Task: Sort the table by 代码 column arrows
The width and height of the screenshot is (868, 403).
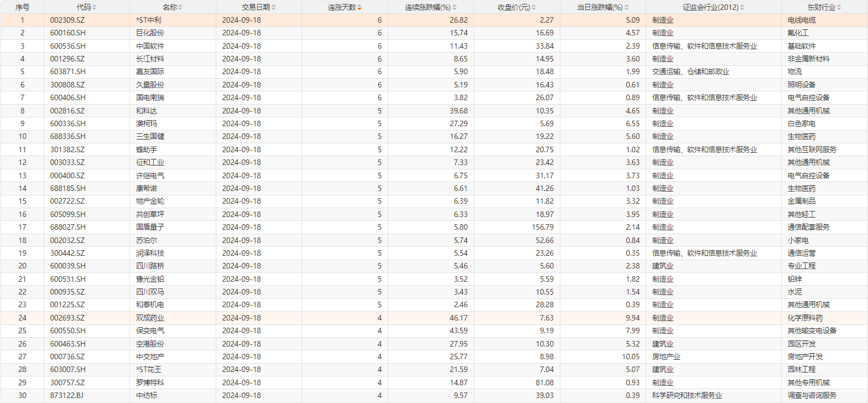Action: pos(94,8)
